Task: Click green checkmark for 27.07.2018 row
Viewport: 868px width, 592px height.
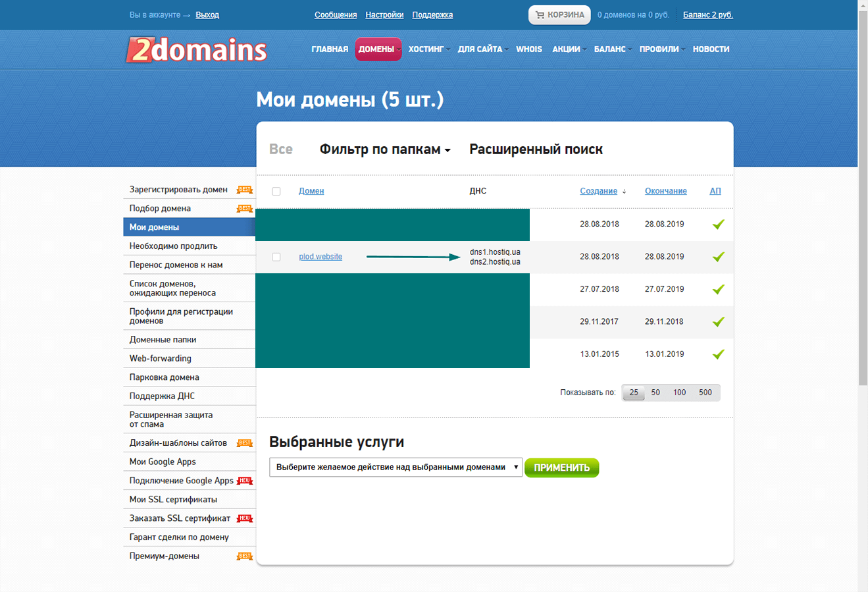Action: point(718,289)
